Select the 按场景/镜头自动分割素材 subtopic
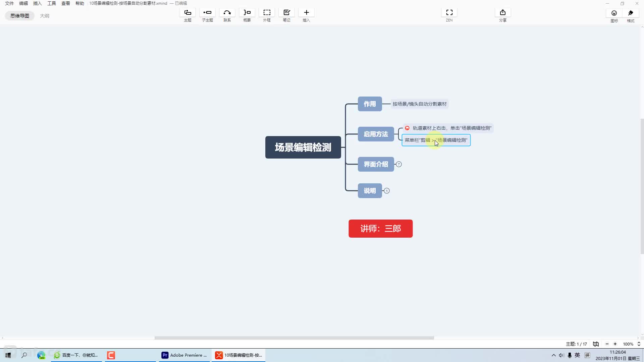This screenshot has width=644, height=362. [420, 104]
